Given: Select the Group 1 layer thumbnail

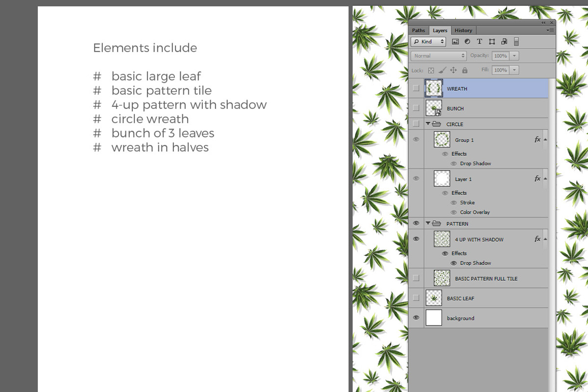Looking at the screenshot, I should [442, 140].
